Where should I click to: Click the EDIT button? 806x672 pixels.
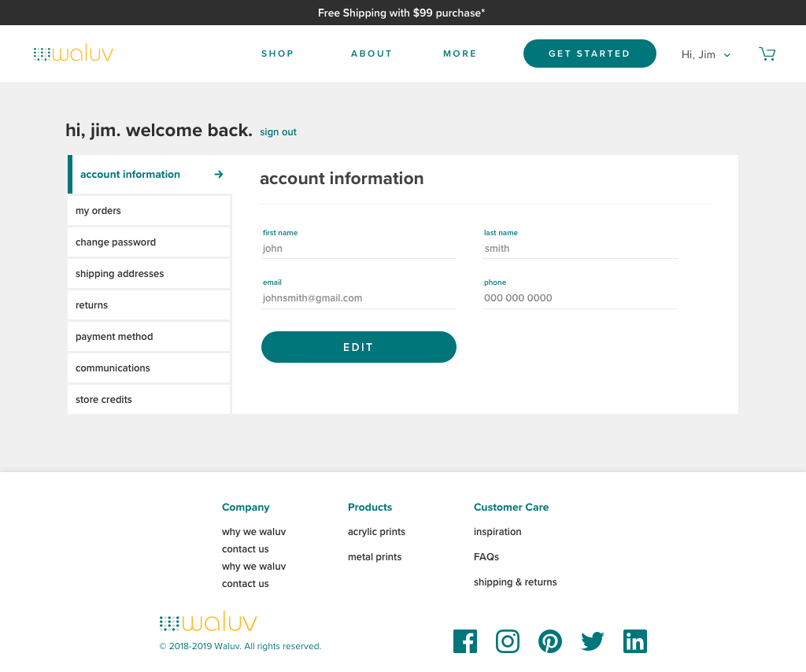coord(359,347)
